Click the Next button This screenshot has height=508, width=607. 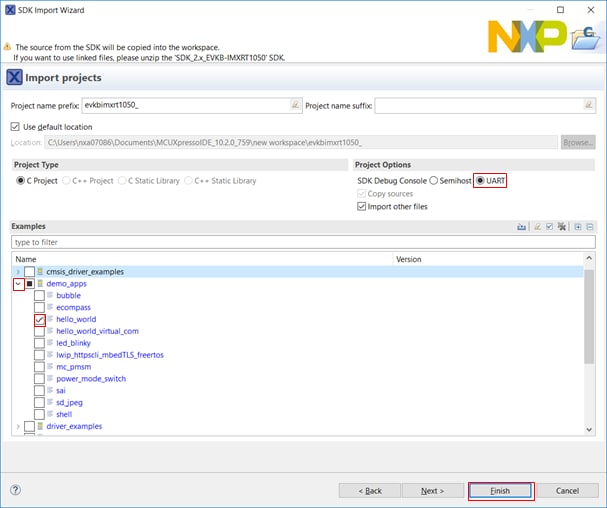point(432,491)
